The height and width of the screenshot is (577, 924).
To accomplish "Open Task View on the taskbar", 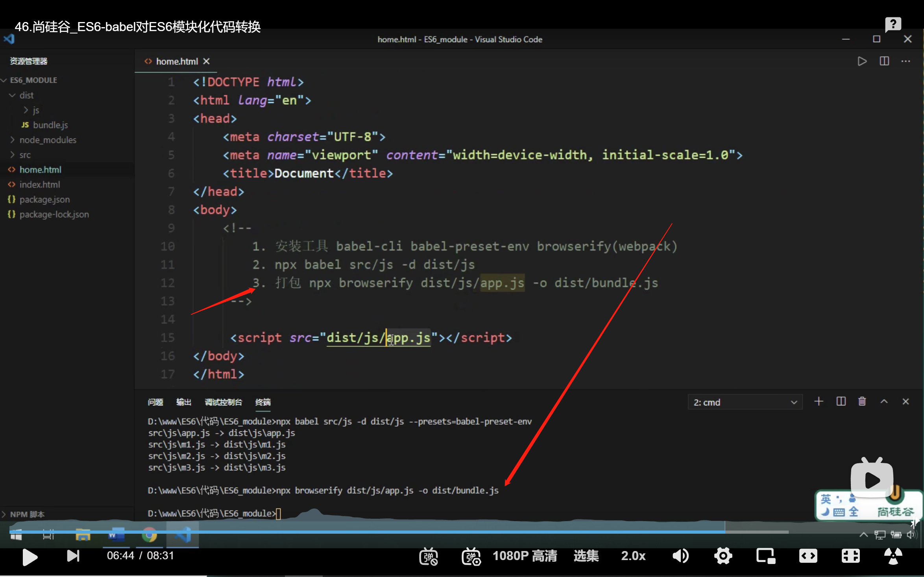I will coord(48,535).
